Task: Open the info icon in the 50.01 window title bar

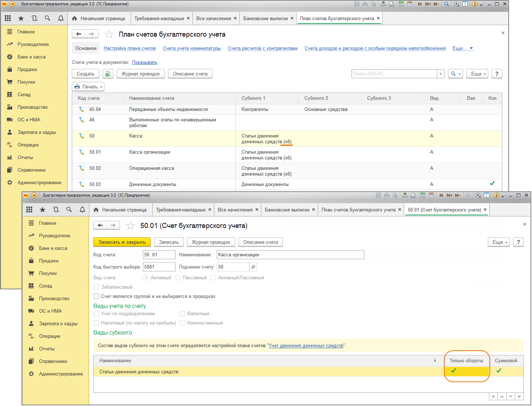Action: 496,195
